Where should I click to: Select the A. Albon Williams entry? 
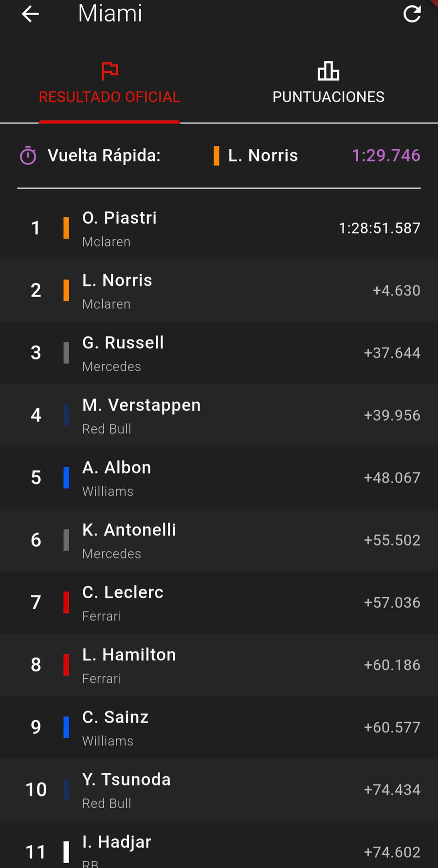(x=219, y=478)
